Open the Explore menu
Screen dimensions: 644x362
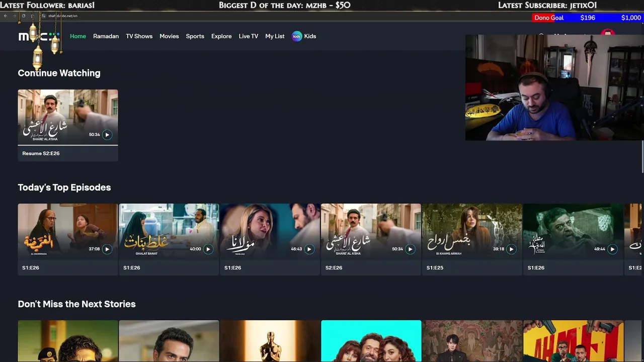pos(221,36)
